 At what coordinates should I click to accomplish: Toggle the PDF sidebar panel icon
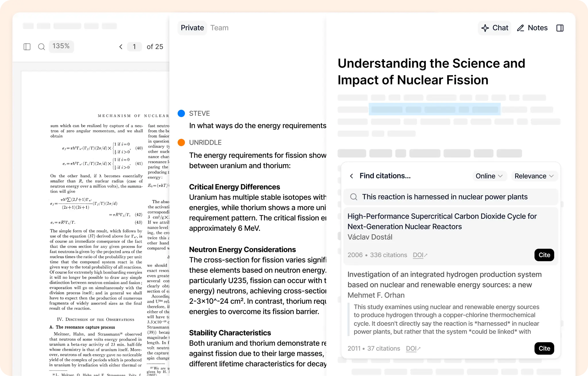pyautogui.click(x=27, y=47)
